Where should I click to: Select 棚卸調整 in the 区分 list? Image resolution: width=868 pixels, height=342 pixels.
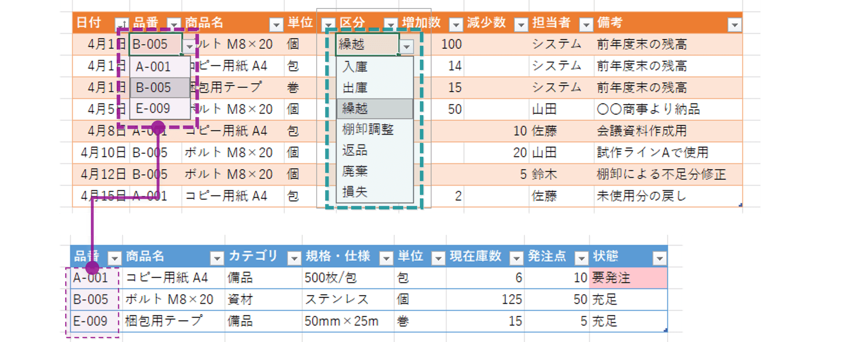[375, 130]
